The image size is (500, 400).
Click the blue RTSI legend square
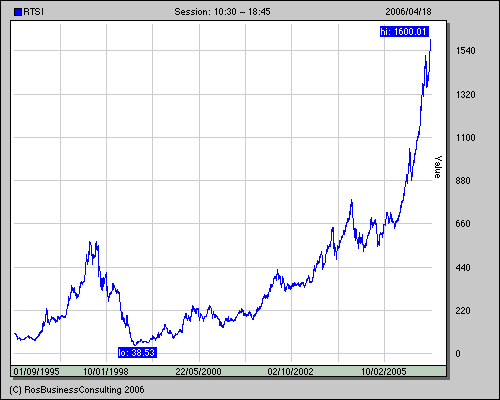point(18,12)
